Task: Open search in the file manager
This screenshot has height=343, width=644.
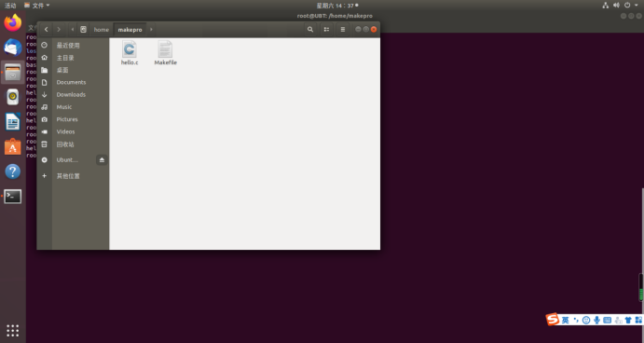Action: pyautogui.click(x=310, y=30)
